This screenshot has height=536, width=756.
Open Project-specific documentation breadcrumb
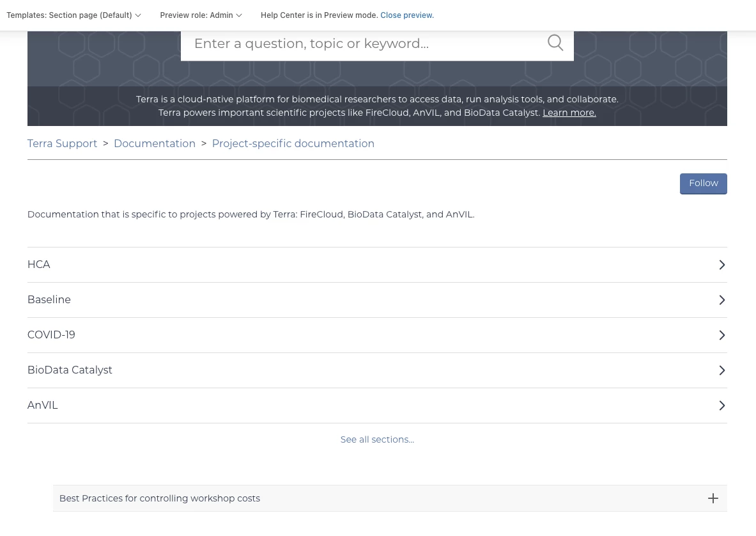click(293, 143)
